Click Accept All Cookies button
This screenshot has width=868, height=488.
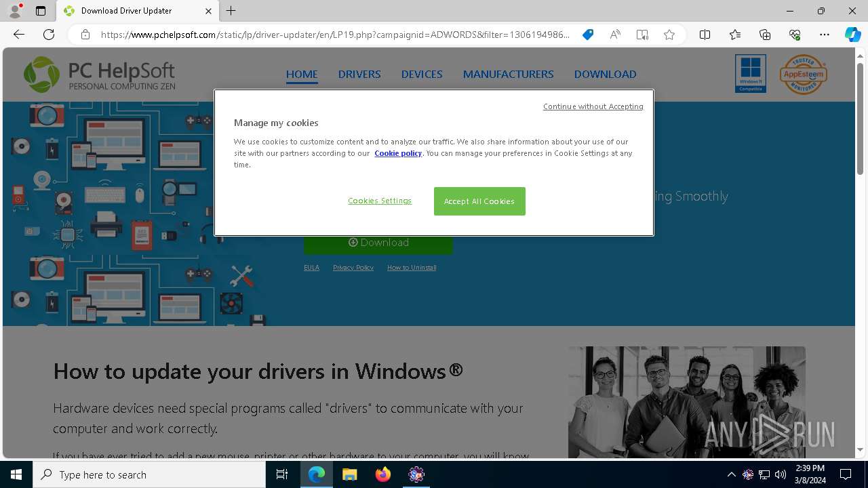(479, 201)
